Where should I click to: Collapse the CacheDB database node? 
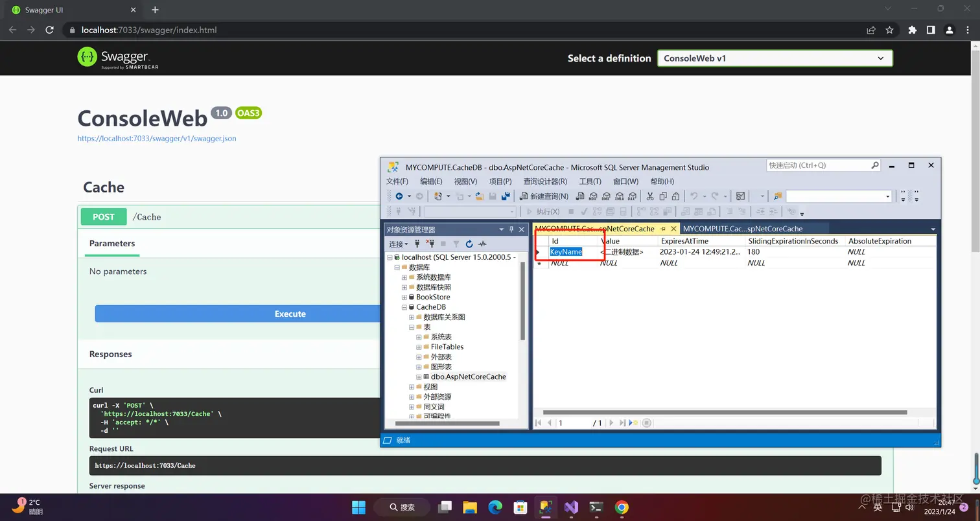[404, 307]
